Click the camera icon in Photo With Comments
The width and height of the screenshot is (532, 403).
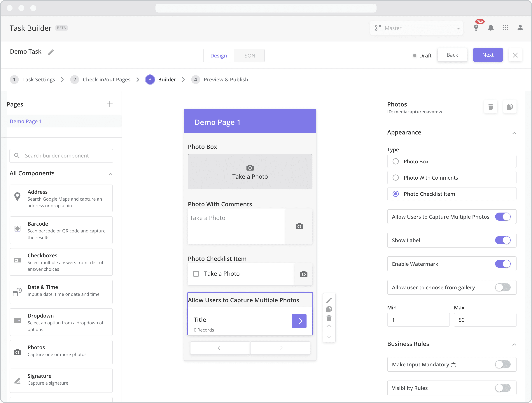(299, 226)
